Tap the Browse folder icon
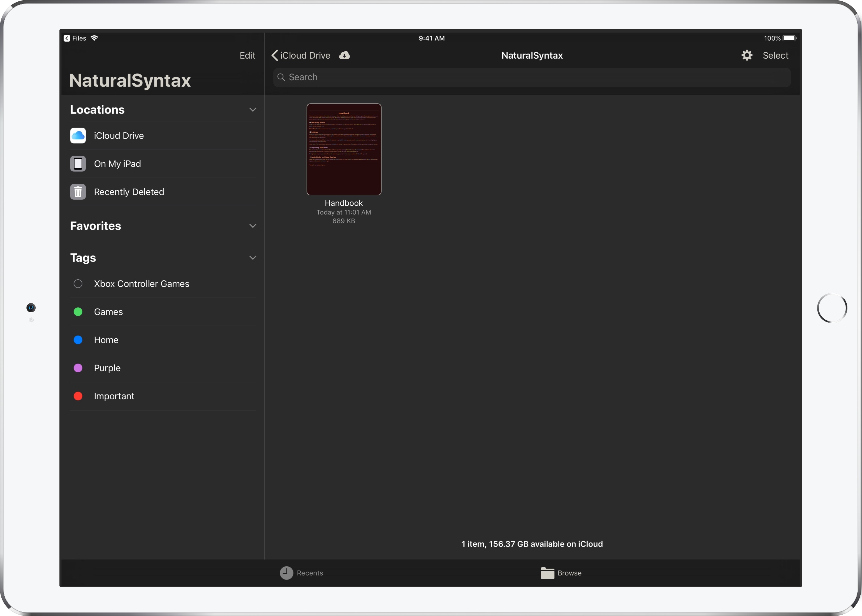This screenshot has height=616, width=862. 547,573
